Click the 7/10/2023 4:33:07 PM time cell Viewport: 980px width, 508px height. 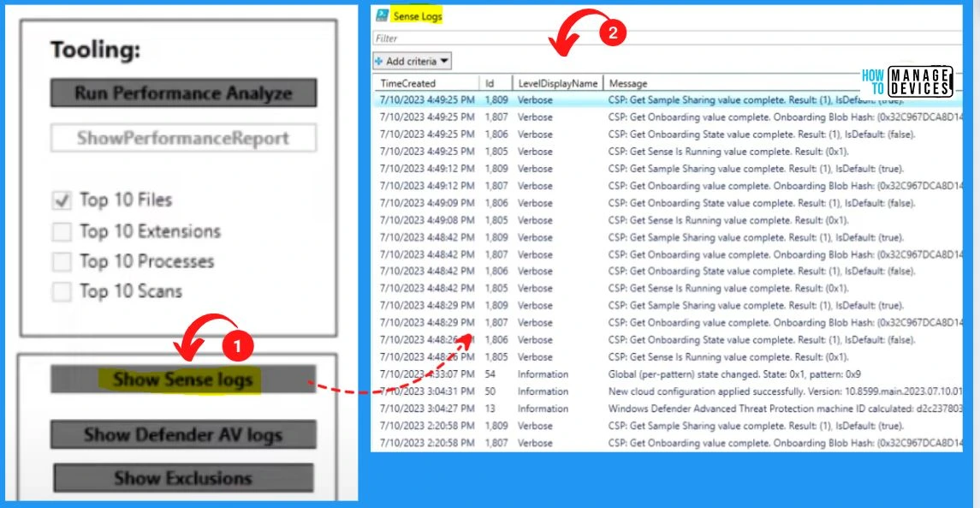coord(427,374)
